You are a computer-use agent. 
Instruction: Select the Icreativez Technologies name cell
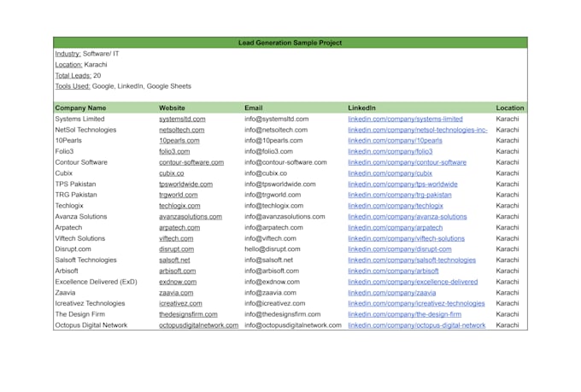point(90,303)
